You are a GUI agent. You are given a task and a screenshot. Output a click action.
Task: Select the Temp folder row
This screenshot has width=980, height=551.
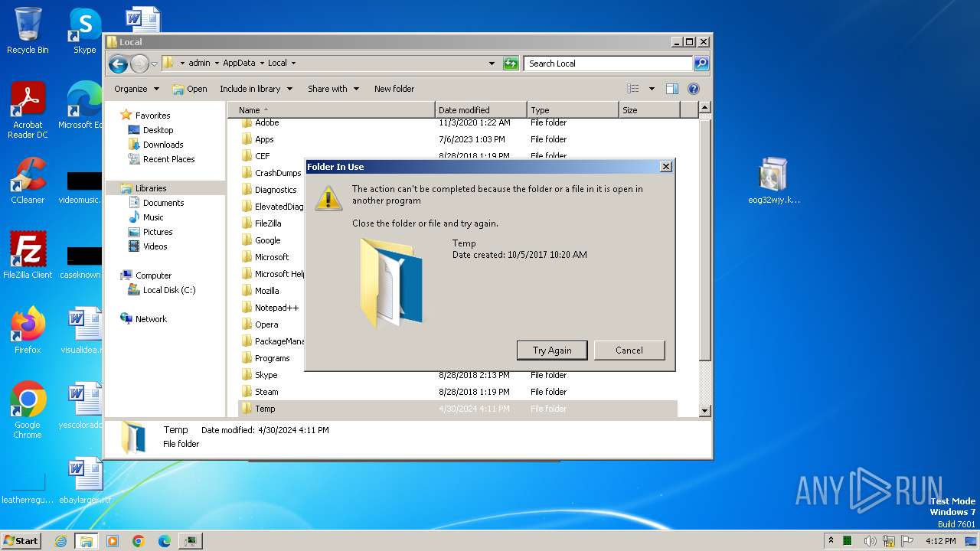(x=458, y=409)
